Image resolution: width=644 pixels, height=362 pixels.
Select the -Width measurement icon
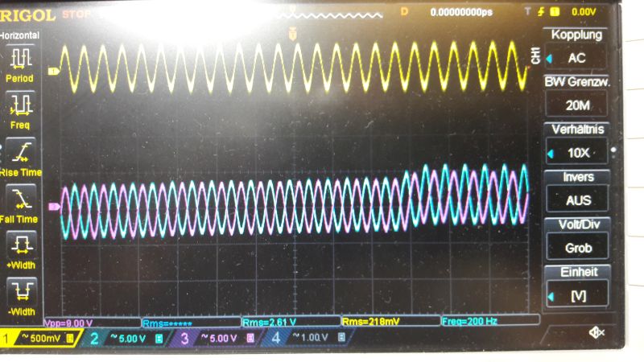22,290
